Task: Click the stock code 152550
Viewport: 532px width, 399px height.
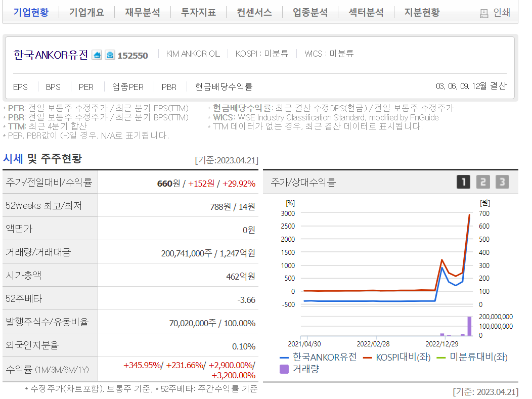Action: pos(132,55)
